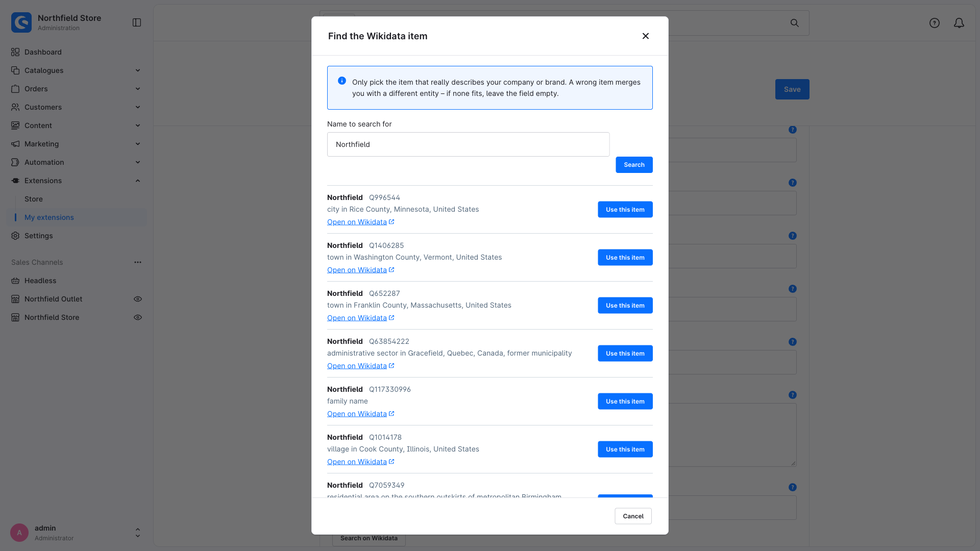Click the Settings gear icon
980x551 pixels.
(x=15, y=236)
